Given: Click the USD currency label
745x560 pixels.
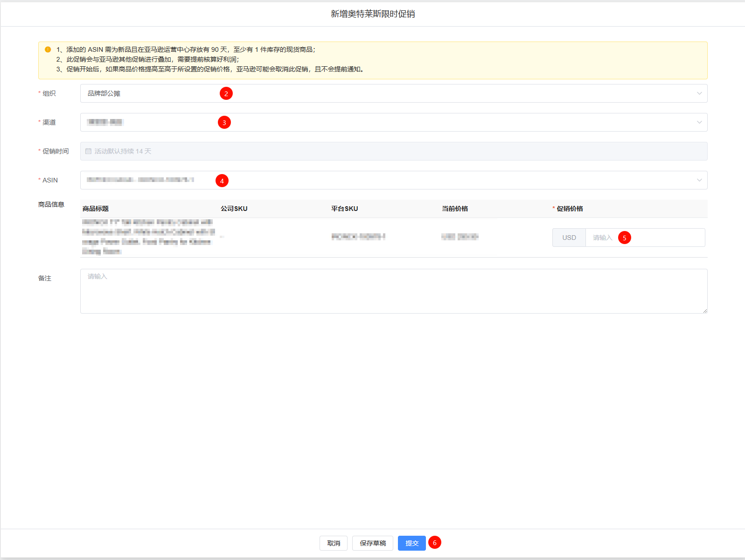Looking at the screenshot, I should (569, 238).
